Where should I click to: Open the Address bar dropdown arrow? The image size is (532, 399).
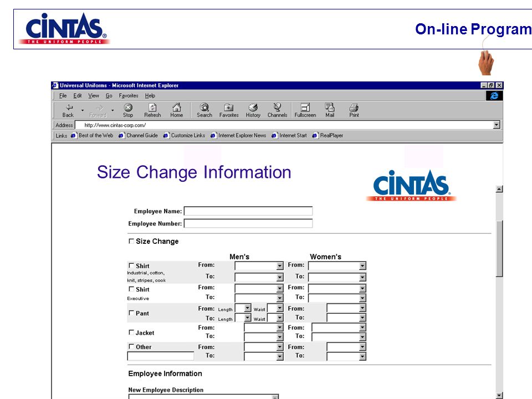point(497,125)
